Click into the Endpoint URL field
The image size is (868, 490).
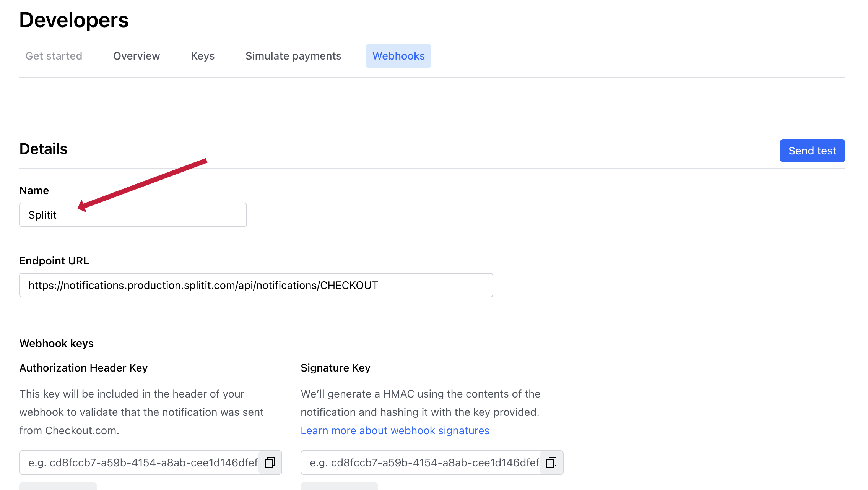[256, 285]
